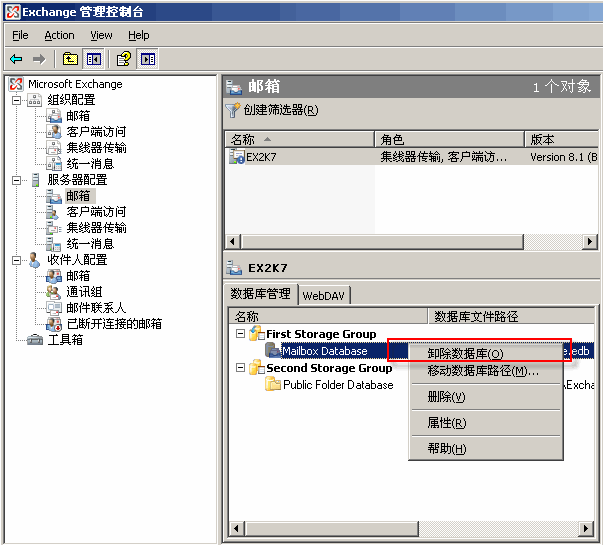
Task: Click the 邮件联系人 icon
Action: coord(54,308)
